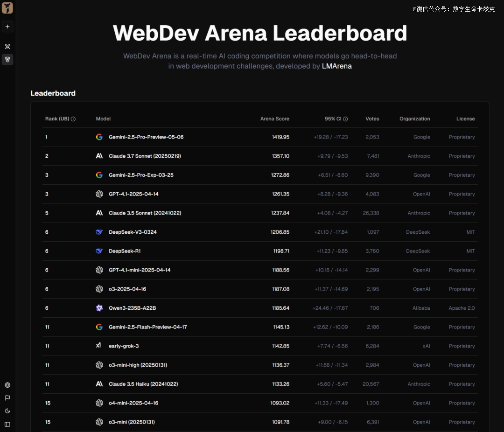Click Anthropic logo beside Claude 3.7 Sonnet
Viewport: 504px width, 432px height.
pyautogui.click(x=99, y=156)
